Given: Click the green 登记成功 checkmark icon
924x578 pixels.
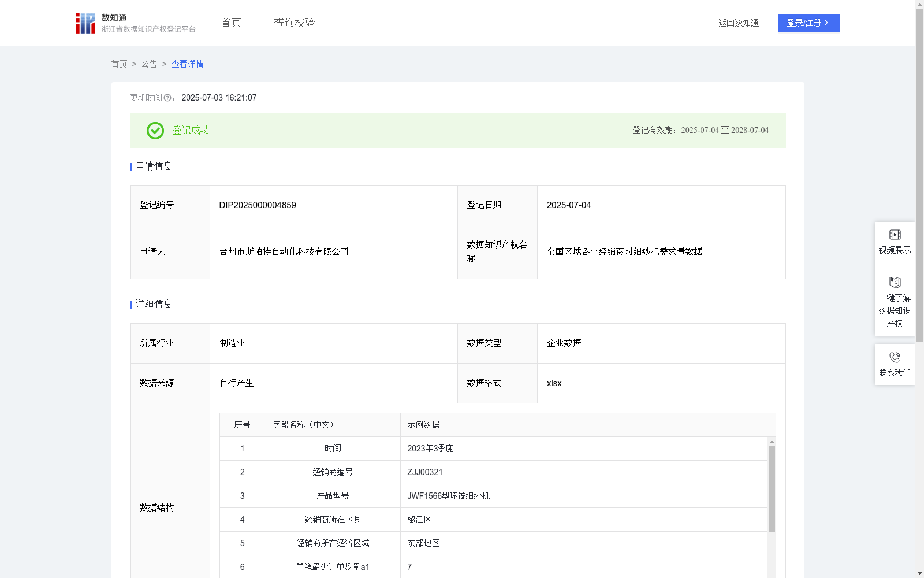Looking at the screenshot, I should (155, 131).
